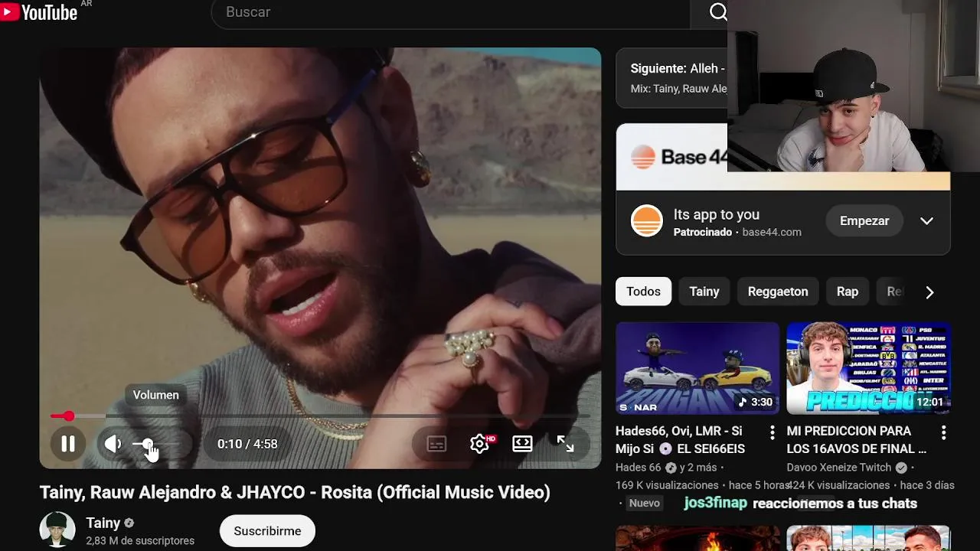980x551 pixels.
Task: Show more category chips with right arrow
Action: [929, 292]
